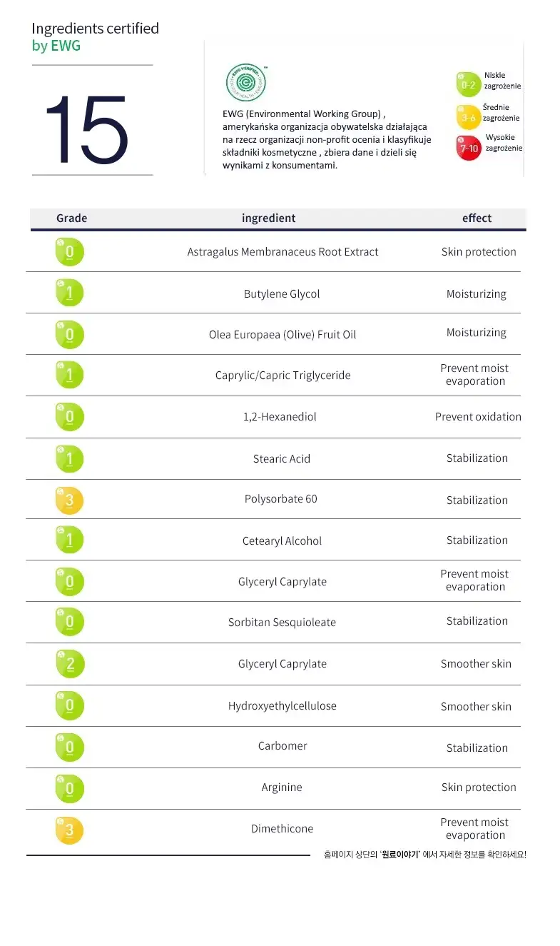Click grade 2 badge in Smoother skin row
This screenshot has height=946, width=560.
(70, 664)
